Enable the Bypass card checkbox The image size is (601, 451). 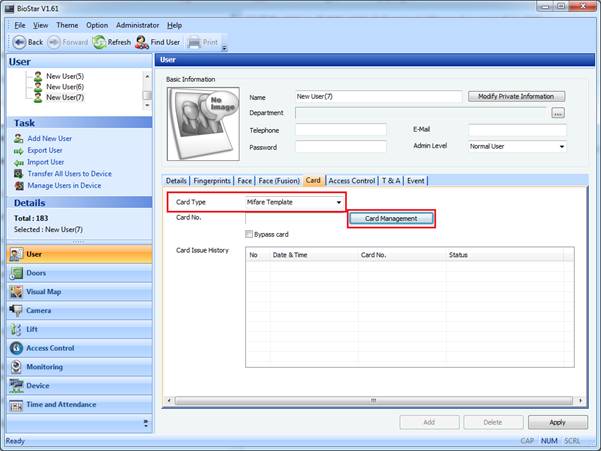coord(249,234)
